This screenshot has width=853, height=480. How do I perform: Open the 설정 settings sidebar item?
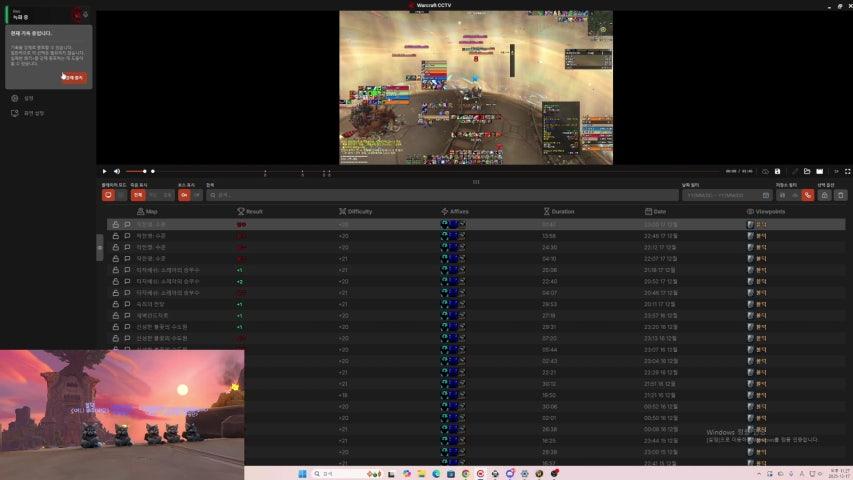(28, 98)
